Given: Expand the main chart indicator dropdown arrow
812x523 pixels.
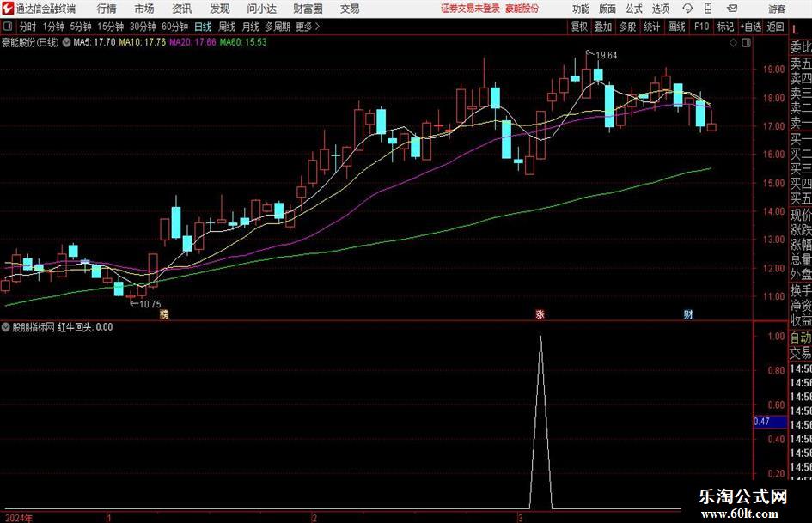Looking at the screenshot, I should click(x=66, y=42).
